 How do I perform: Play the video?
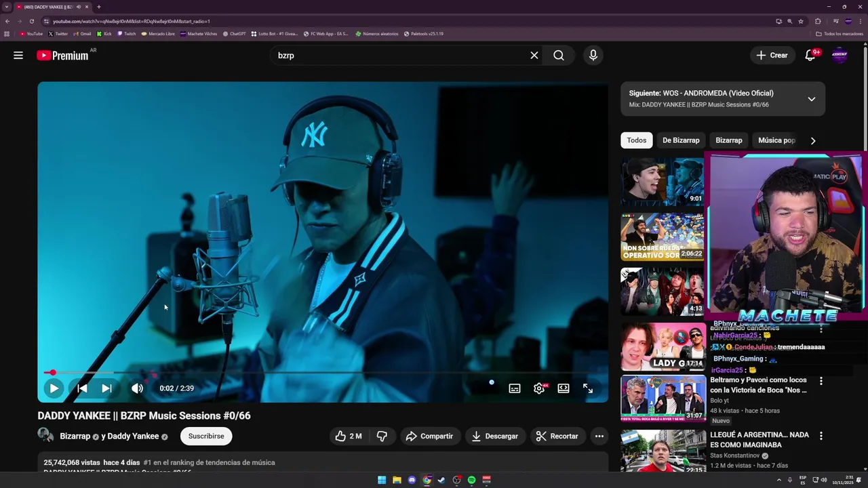tap(54, 388)
